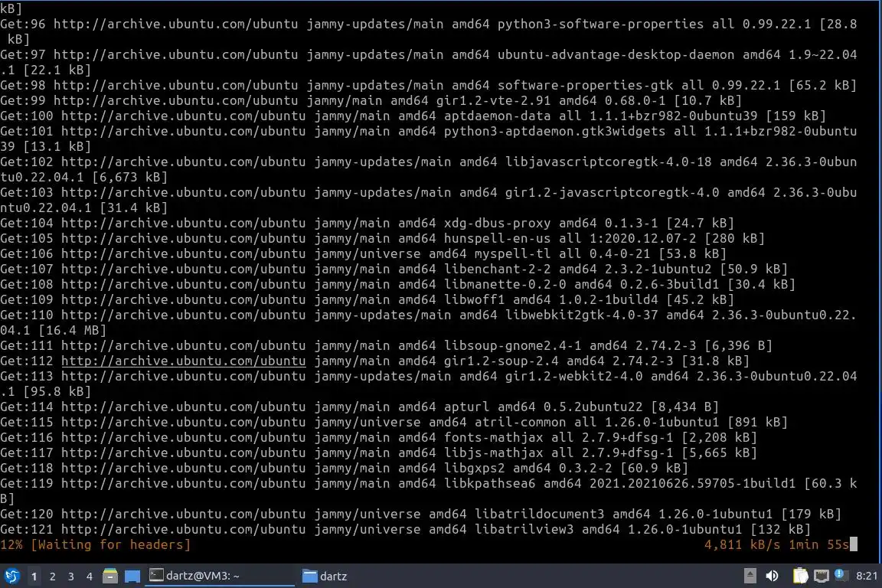The width and height of the screenshot is (882, 588).
Task: Click the 8:21 clock
Action: pos(866,576)
